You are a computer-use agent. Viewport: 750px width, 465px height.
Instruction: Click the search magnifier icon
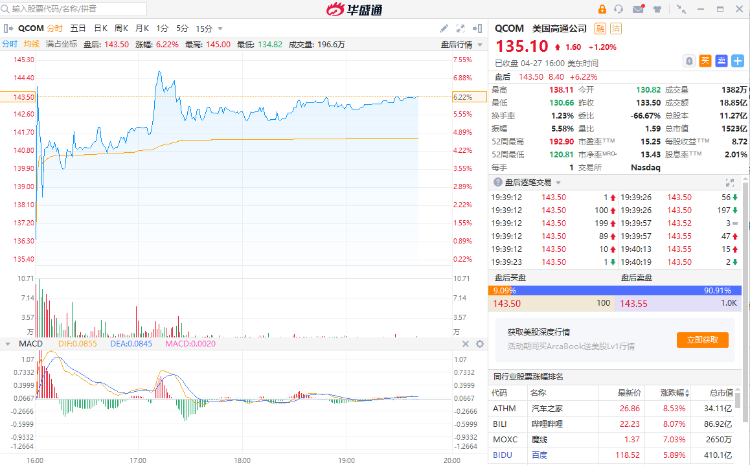pyautogui.click(x=5, y=9)
